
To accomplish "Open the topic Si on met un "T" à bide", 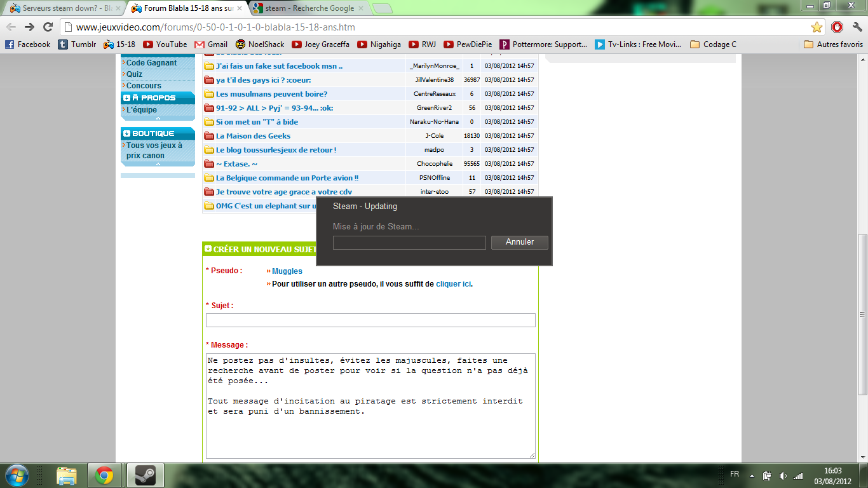I will pos(257,122).
